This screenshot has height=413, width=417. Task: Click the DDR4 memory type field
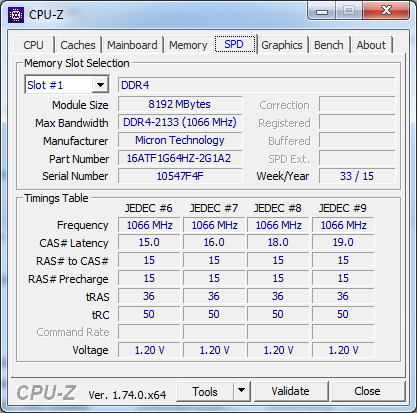tap(257, 85)
